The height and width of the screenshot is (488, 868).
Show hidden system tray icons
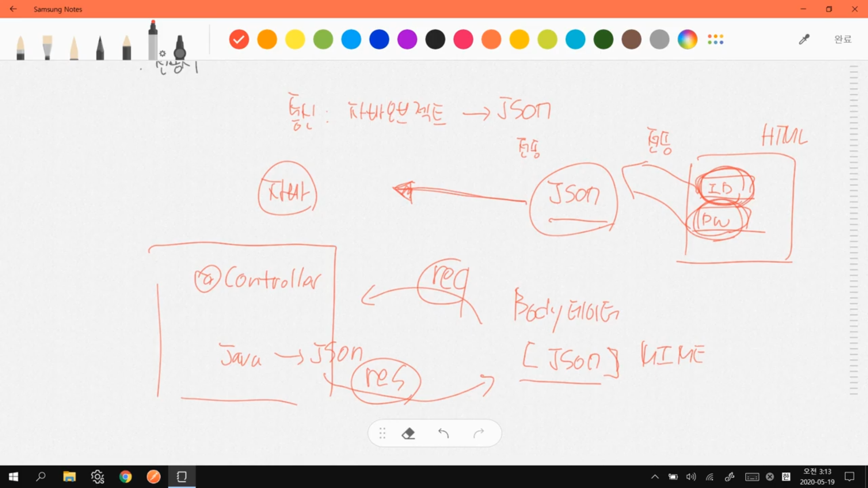pos(655,477)
